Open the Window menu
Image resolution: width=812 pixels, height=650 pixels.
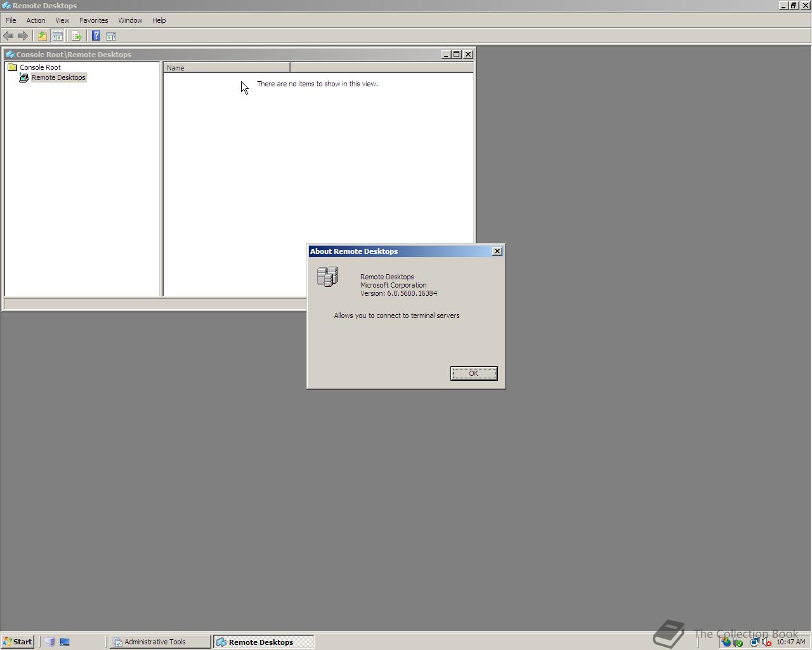130,20
